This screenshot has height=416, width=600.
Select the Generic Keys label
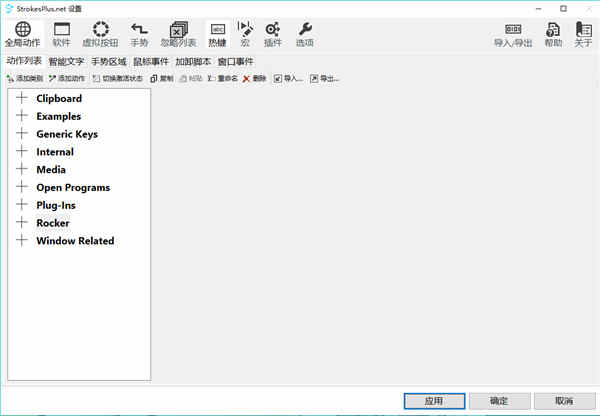pos(67,134)
